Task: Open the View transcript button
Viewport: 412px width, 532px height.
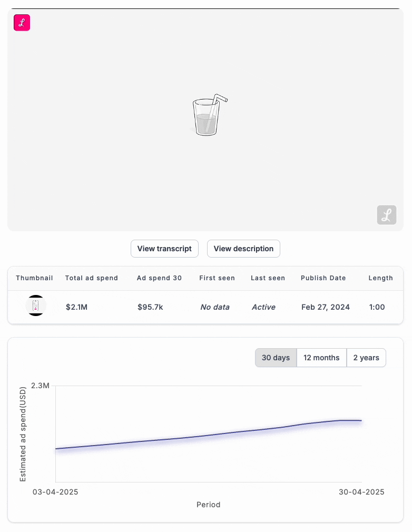Action: click(x=164, y=249)
